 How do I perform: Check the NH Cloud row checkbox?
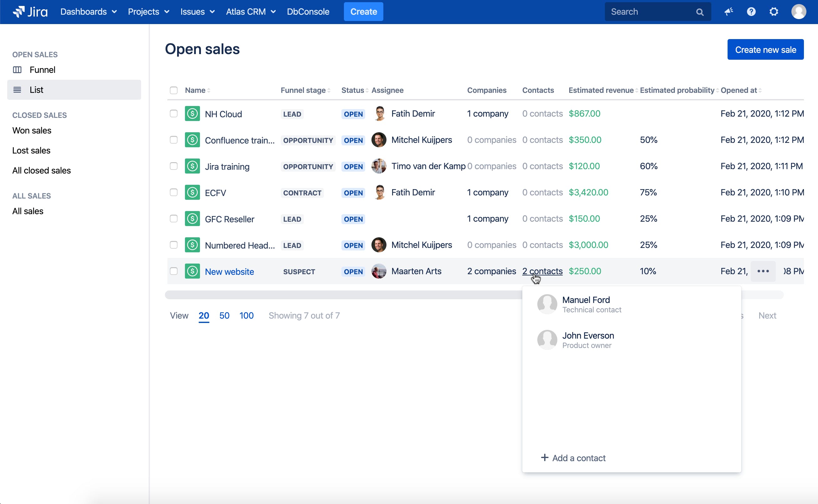(173, 114)
